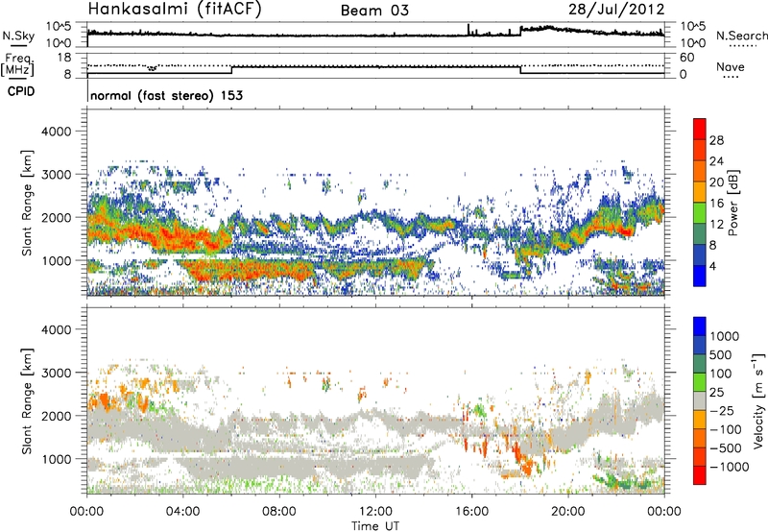The width and height of the screenshot is (768, 532).
Task: Click the 'normal (fast stereo) 153' mode text
Action: coord(166,95)
